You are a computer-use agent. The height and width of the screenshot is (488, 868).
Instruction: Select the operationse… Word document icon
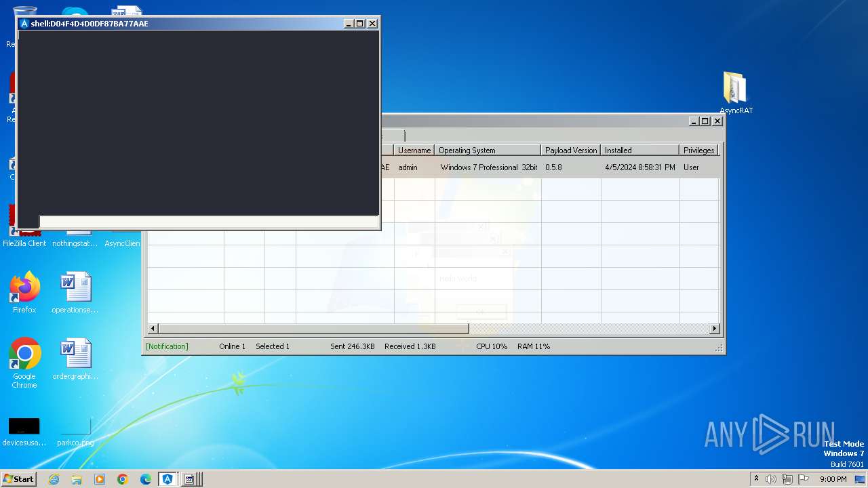75,293
